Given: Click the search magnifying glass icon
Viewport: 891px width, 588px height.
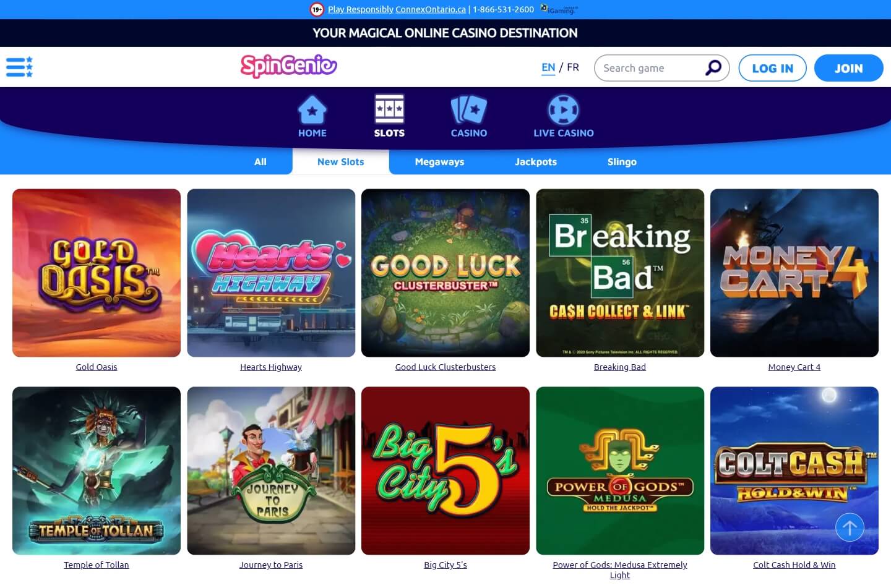Looking at the screenshot, I should tap(713, 67).
